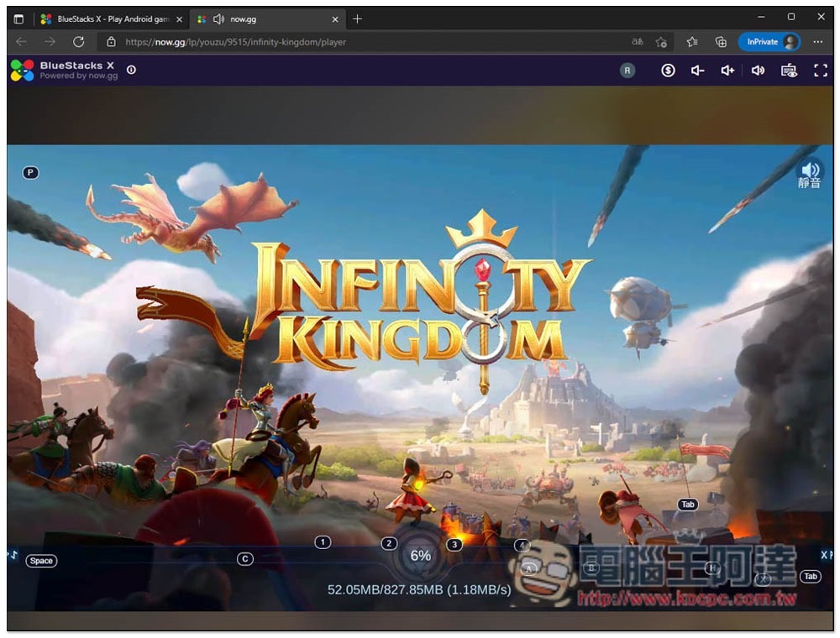
Task: Open the browser settings ellipsis menu
Action: (817, 42)
